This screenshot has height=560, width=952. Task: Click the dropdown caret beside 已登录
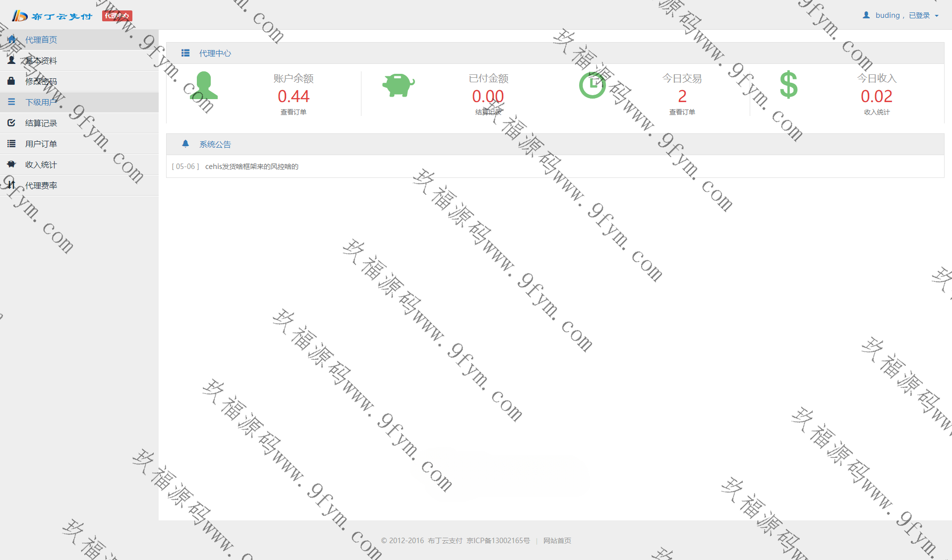pyautogui.click(x=937, y=16)
